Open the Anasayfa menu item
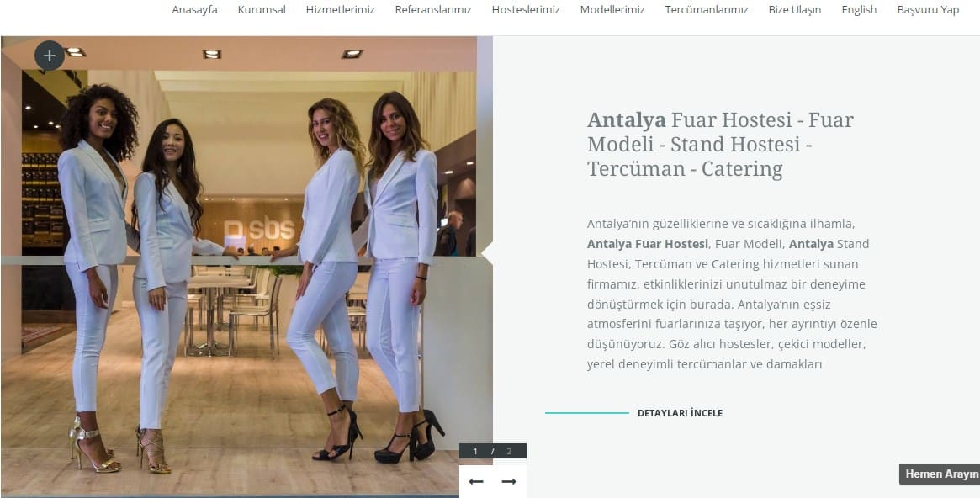 click(x=194, y=9)
